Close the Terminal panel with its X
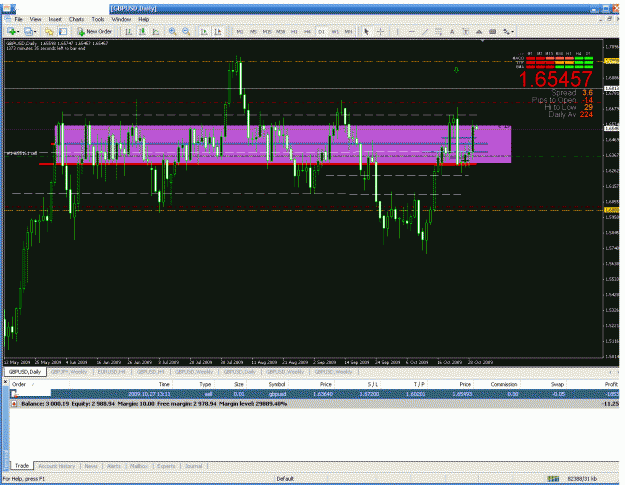The image size is (625, 485). (6, 382)
